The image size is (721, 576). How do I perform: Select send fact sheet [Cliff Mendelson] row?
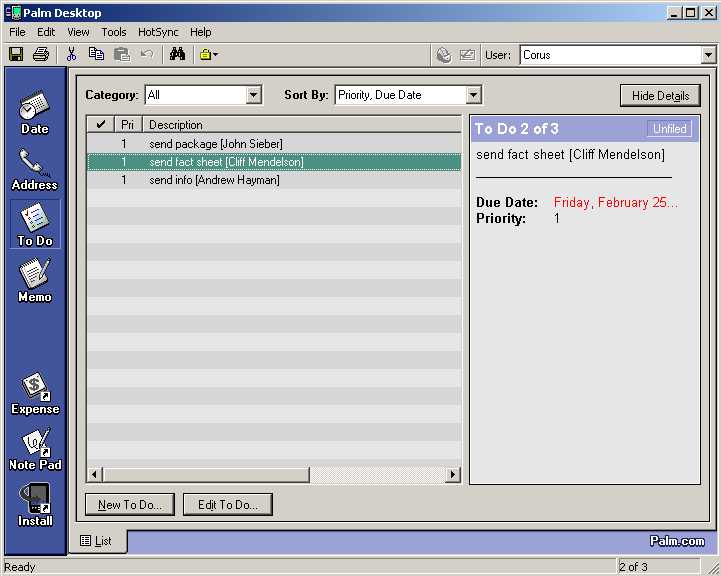pyautogui.click(x=274, y=162)
